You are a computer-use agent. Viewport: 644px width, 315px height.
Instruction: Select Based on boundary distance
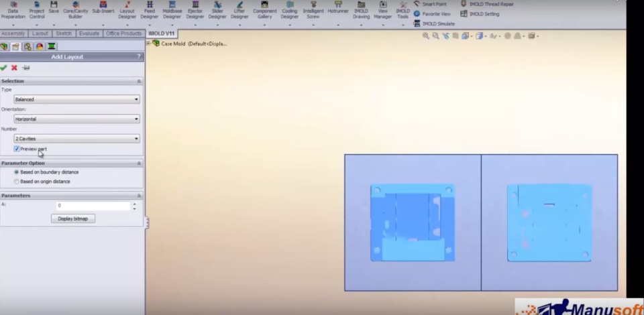(16, 172)
